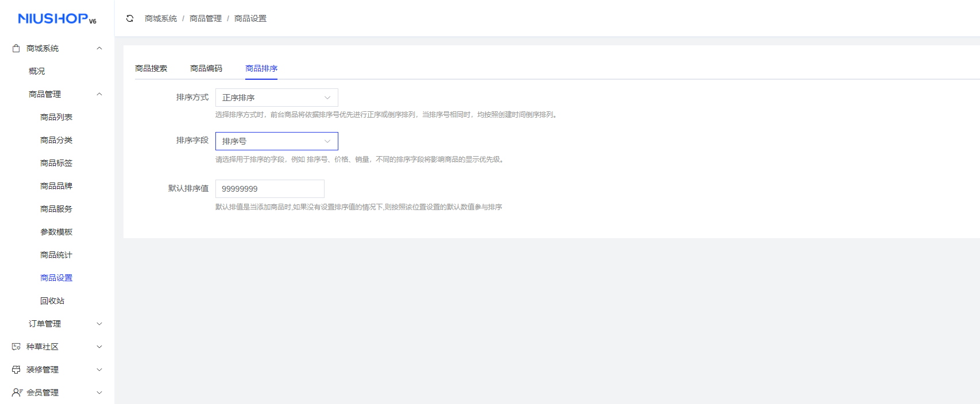980x404 pixels.
Task: Open the 排序字段 dropdown
Action: pyautogui.click(x=276, y=141)
